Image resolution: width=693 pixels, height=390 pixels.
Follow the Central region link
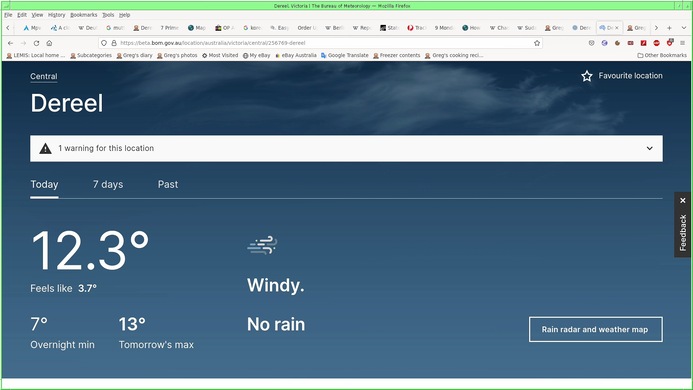(x=44, y=76)
